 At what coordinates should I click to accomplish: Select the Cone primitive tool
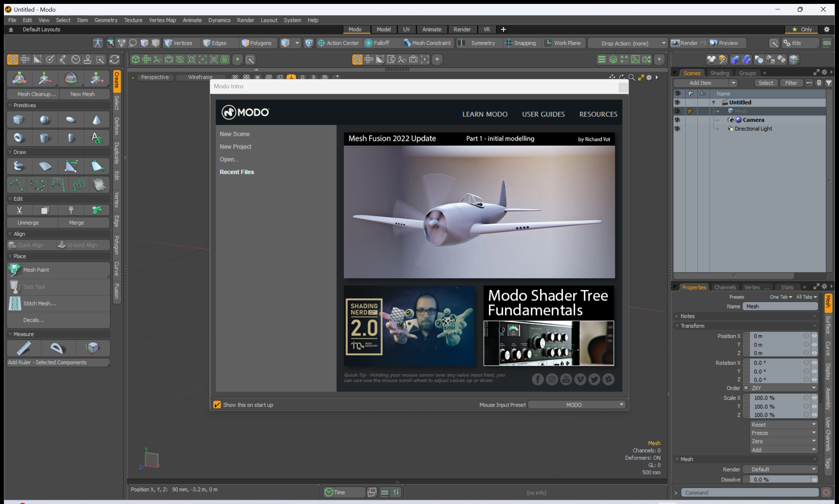click(x=96, y=120)
